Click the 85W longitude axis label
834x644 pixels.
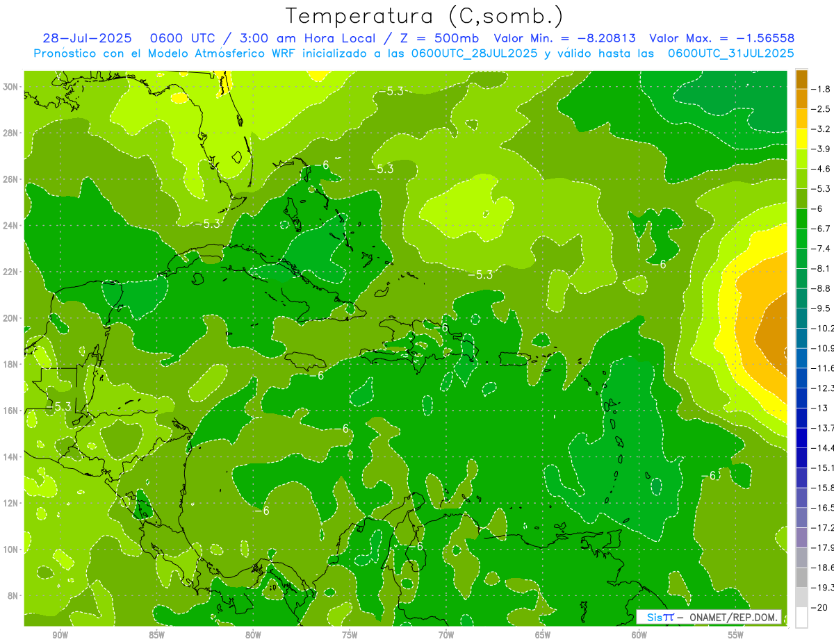156,635
